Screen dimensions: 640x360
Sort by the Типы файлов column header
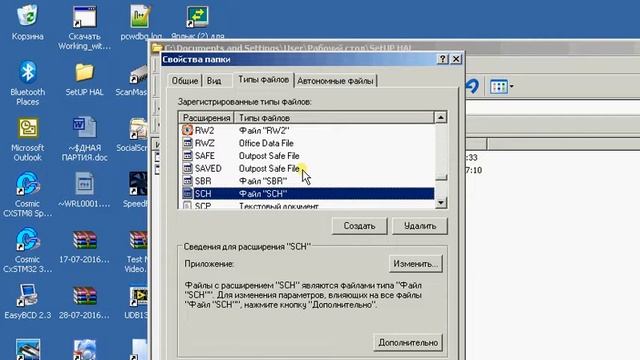[334, 118]
